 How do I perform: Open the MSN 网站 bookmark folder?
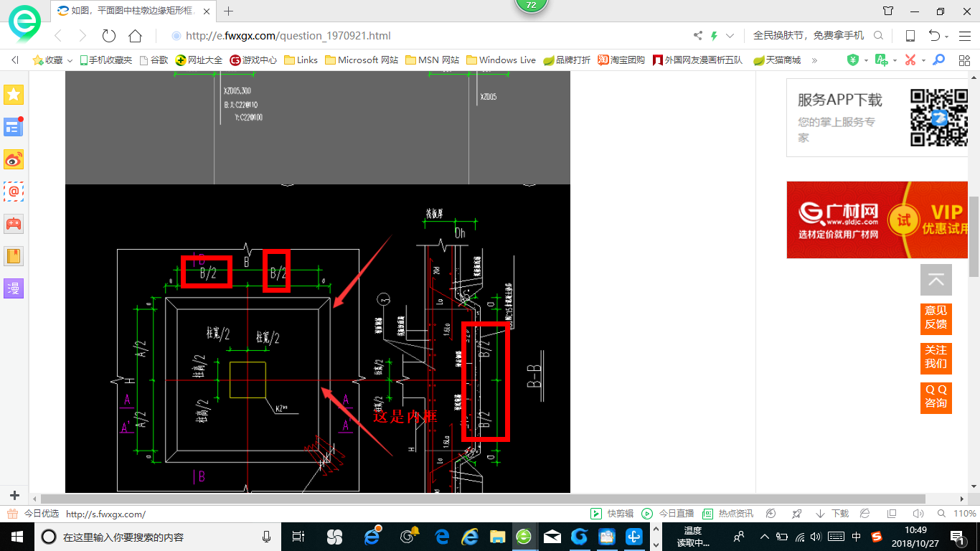point(432,60)
